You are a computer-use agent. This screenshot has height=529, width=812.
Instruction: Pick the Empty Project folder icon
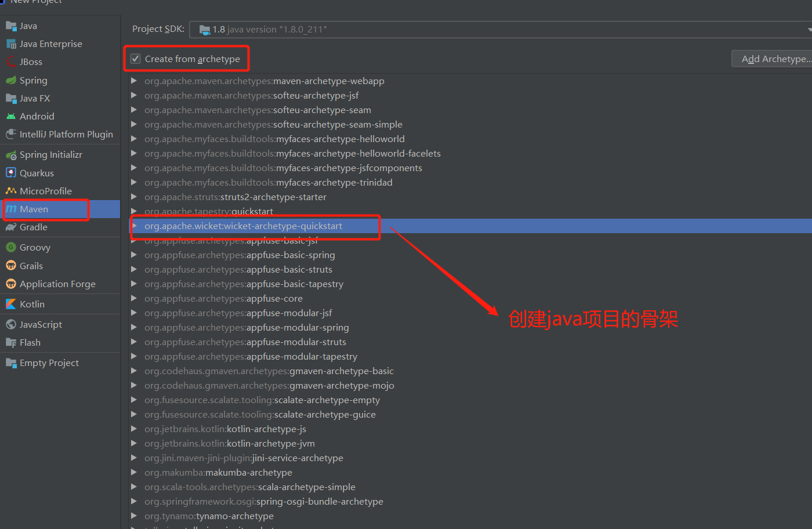tap(11, 363)
